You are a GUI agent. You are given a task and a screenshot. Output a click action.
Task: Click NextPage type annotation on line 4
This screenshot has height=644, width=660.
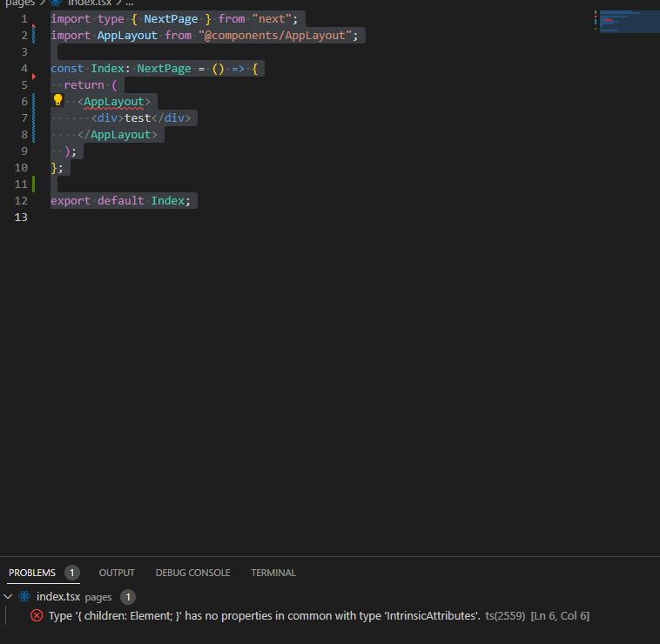click(165, 69)
